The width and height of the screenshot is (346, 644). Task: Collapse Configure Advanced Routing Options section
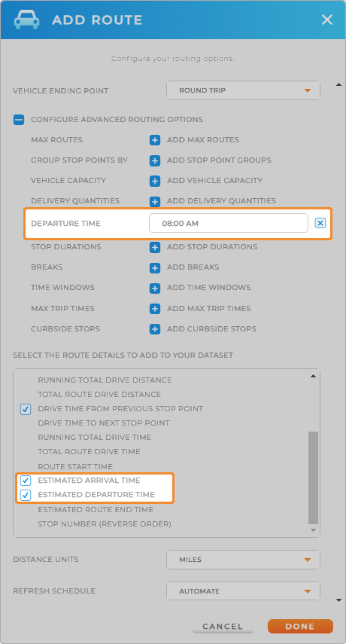[19, 120]
